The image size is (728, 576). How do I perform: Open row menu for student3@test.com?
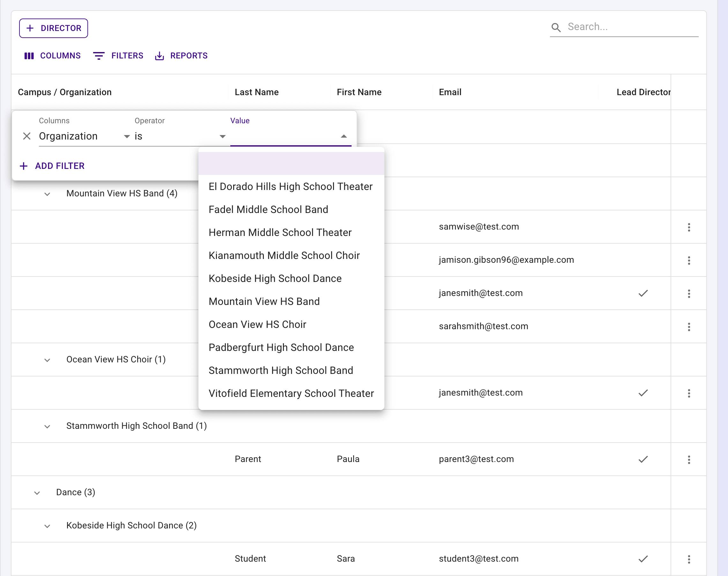coord(689,559)
